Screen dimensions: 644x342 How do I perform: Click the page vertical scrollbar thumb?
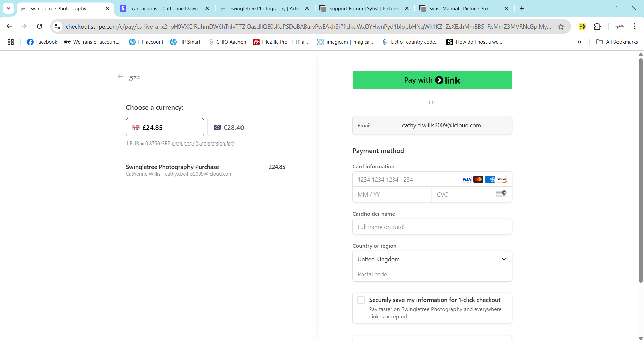click(x=641, y=171)
